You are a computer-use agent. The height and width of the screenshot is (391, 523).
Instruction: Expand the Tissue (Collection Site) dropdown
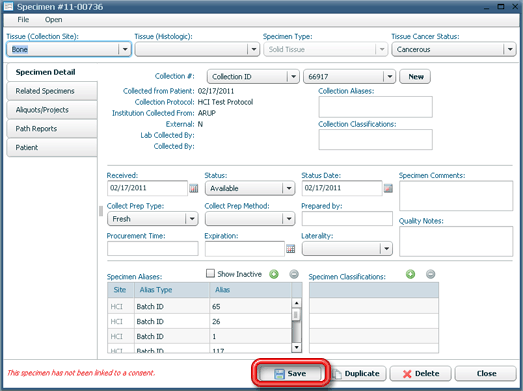click(x=125, y=49)
